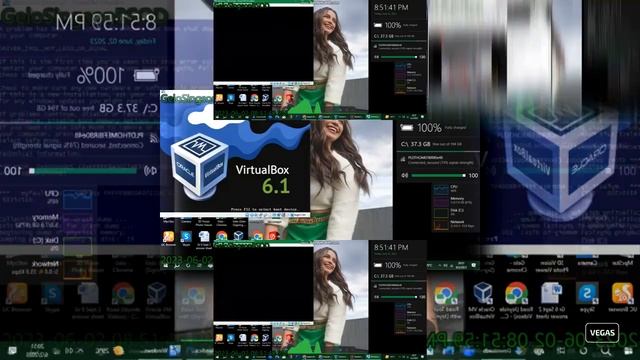Open the Network graph in the center panel
Viewport: 640px width, 360px height.
tap(441, 225)
